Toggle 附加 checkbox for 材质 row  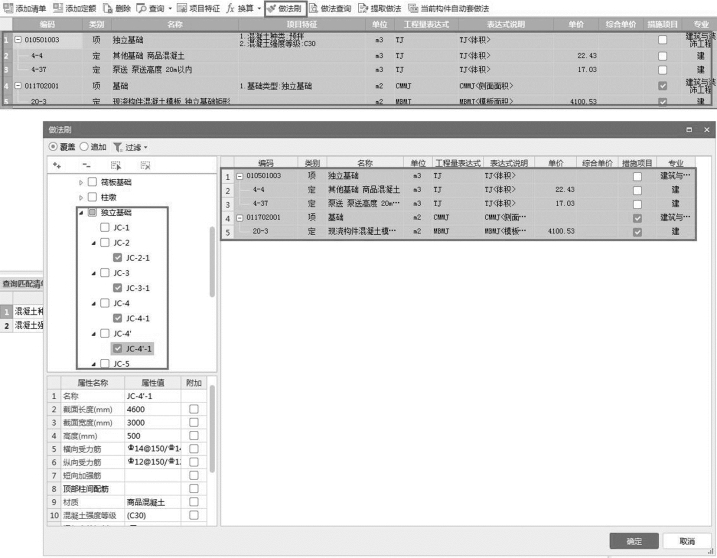194,502
